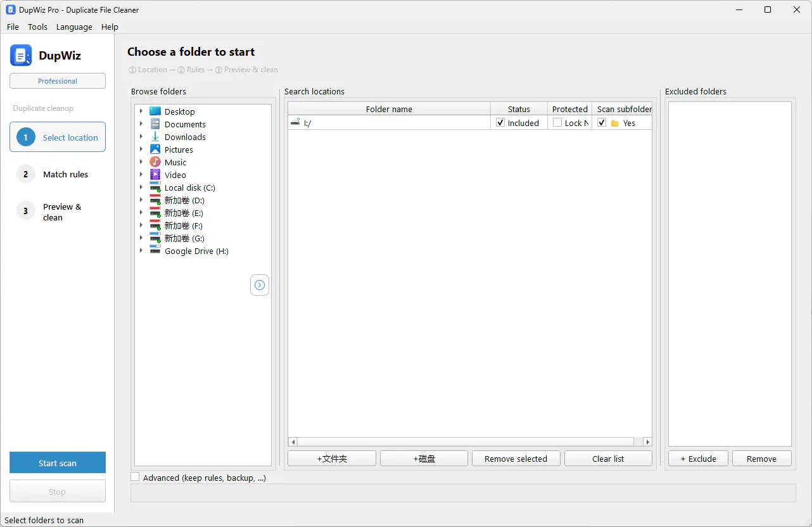Click the Status column header
This screenshot has height=527, width=812.
[x=519, y=109]
